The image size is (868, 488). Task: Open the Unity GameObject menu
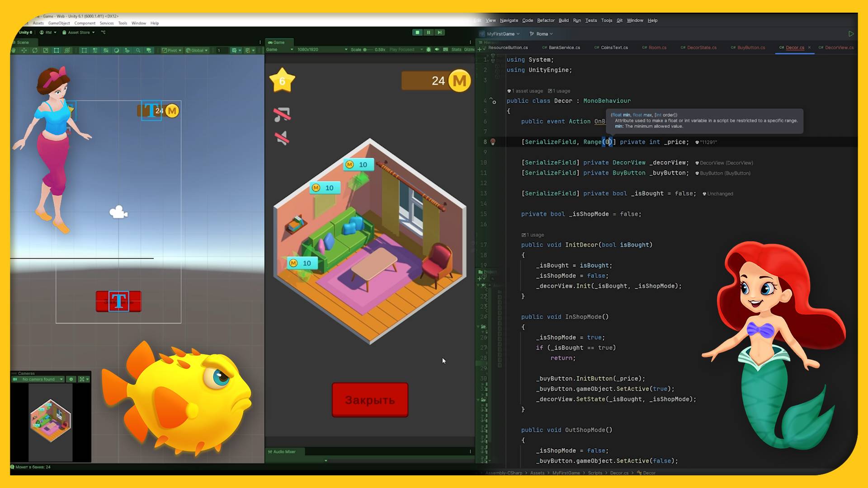(59, 23)
